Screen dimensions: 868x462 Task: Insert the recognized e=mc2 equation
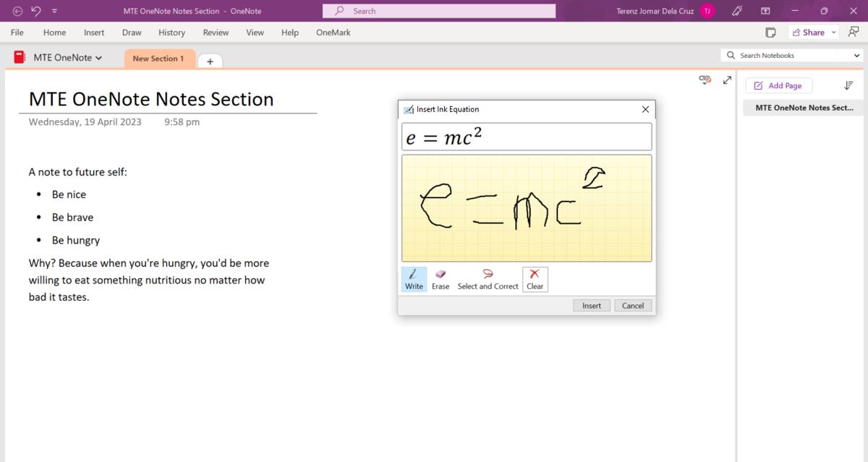(591, 305)
